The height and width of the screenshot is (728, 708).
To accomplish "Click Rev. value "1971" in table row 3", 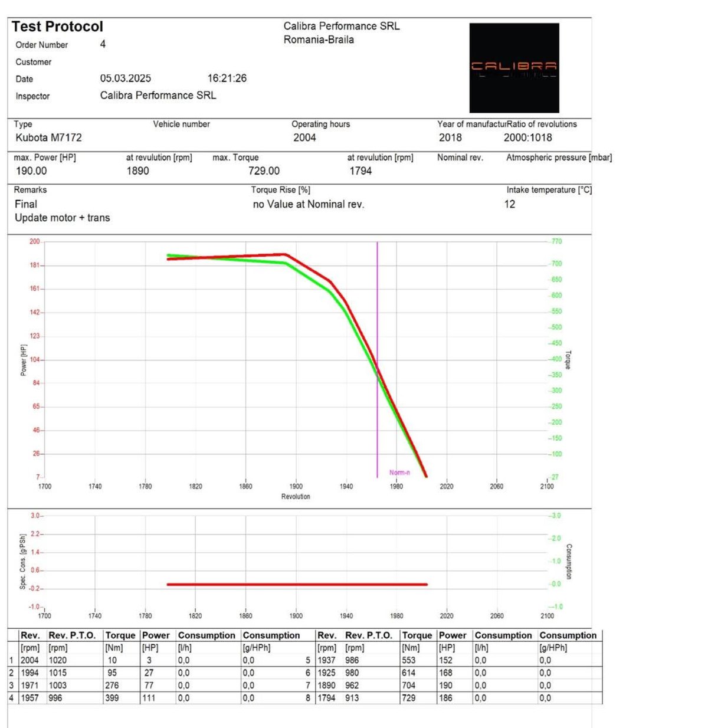I will pyautogui.click(x=29, y=686).
